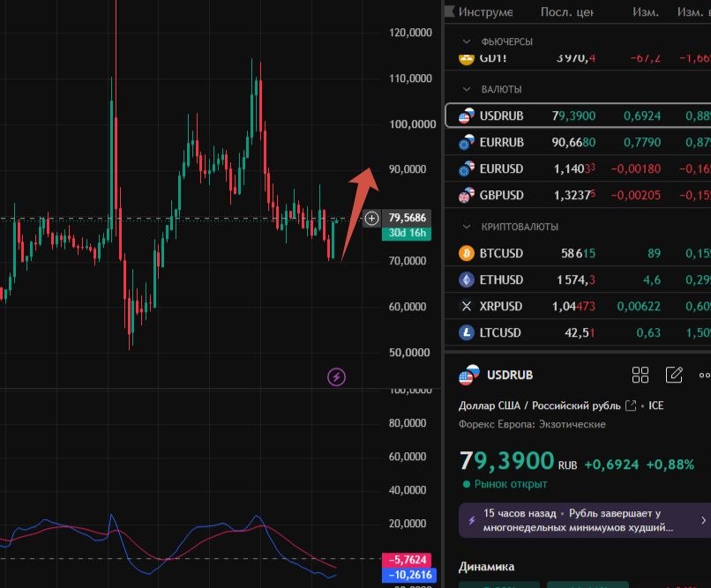The image size is (711, 588).
Task: Click the lightning icon in the news banner
Action: 472,520
